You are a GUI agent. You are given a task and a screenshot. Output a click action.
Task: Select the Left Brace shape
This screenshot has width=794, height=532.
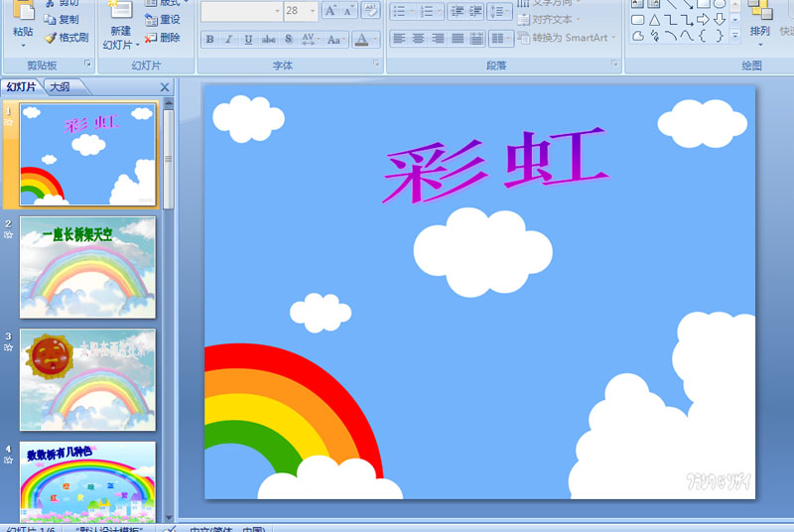coord(703,36)
